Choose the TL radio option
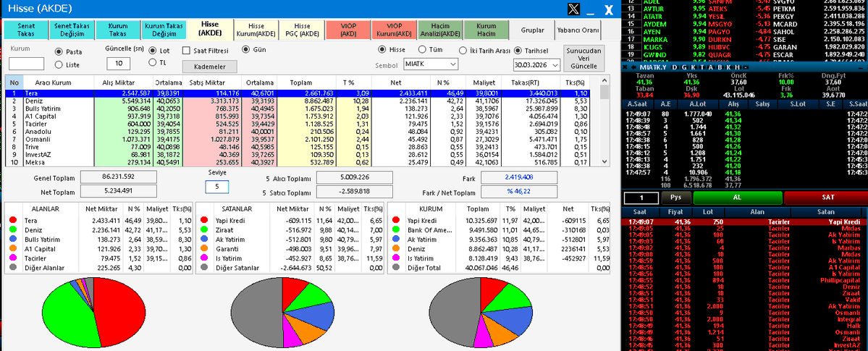 tap(153, 62)
